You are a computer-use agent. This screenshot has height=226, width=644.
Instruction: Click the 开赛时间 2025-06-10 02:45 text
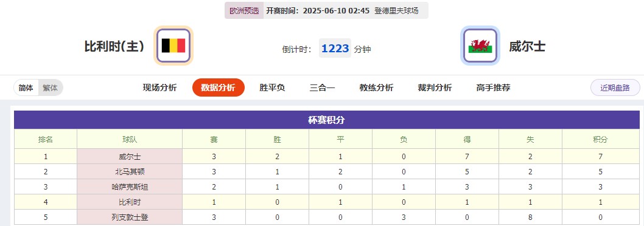pos(318,11)
